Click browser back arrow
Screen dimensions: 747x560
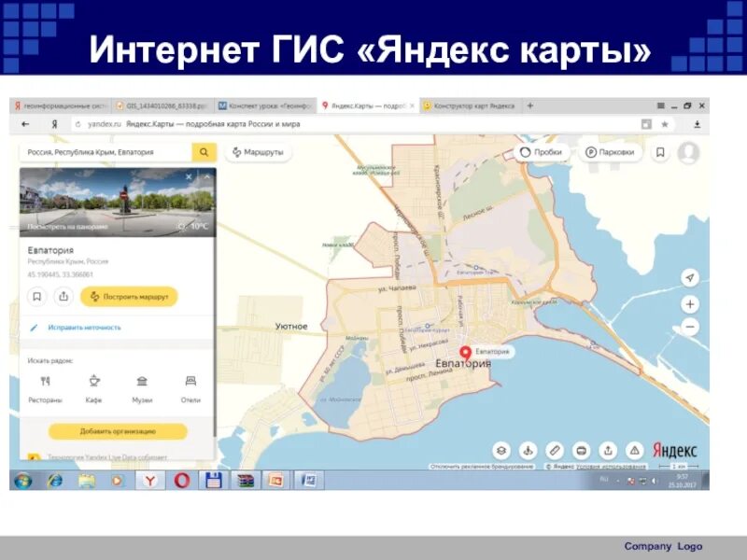coord(25,124)
